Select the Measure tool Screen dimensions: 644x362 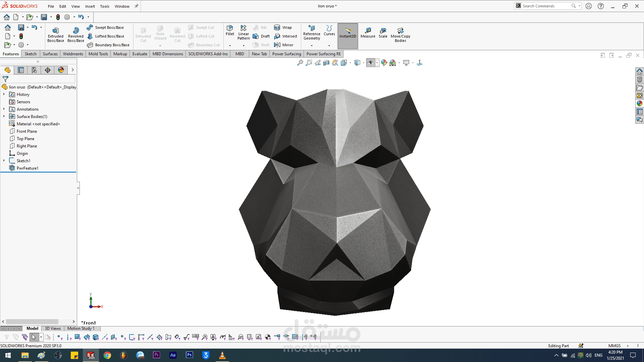coord(368,34)
